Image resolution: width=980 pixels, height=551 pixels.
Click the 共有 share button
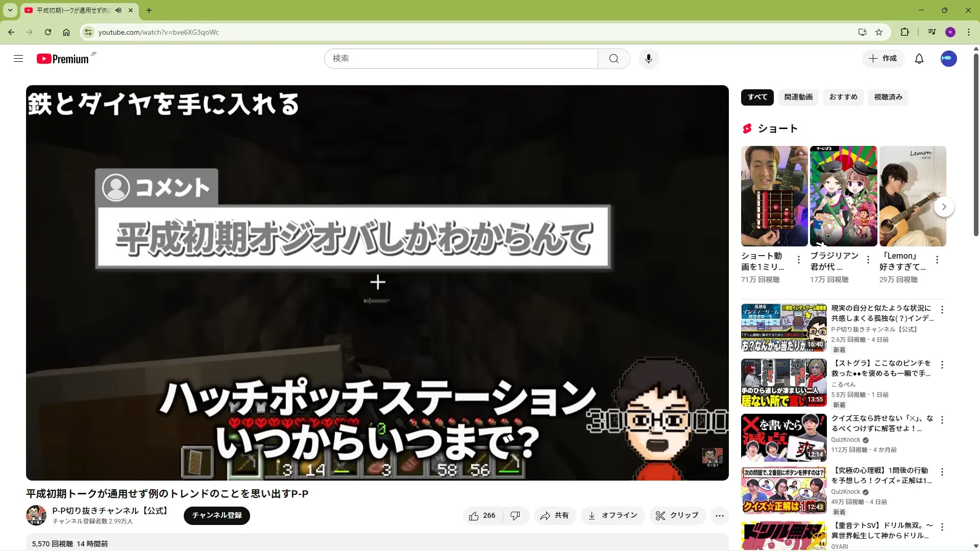tap(555, 516)
